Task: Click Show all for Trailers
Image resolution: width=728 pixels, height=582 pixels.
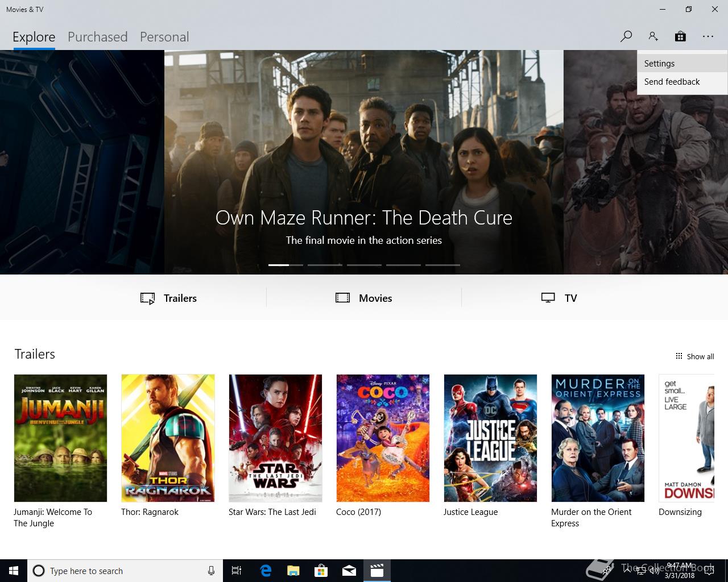Action: pos(694,356)
